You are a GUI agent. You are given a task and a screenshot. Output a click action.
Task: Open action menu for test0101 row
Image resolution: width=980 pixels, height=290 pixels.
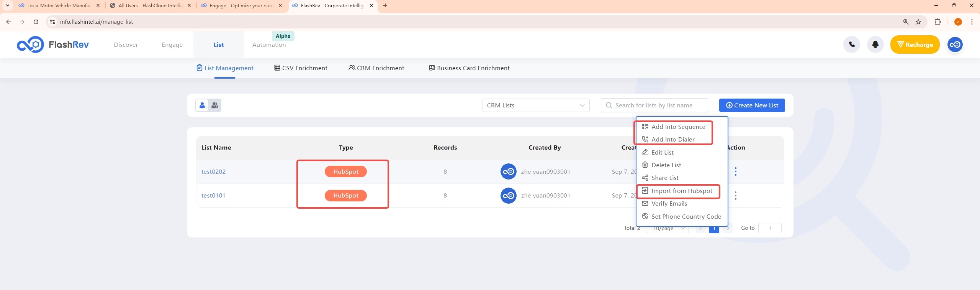736,196
